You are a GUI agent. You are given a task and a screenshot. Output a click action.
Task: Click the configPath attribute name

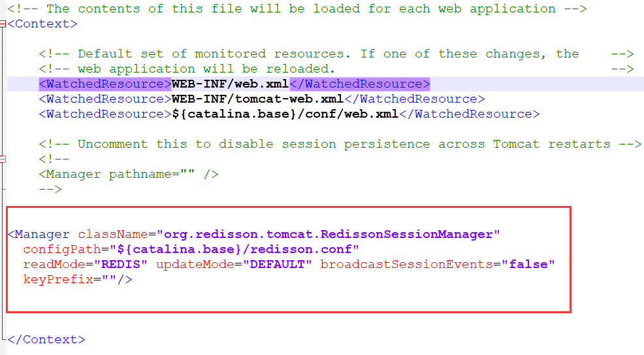tap(62, 249)
